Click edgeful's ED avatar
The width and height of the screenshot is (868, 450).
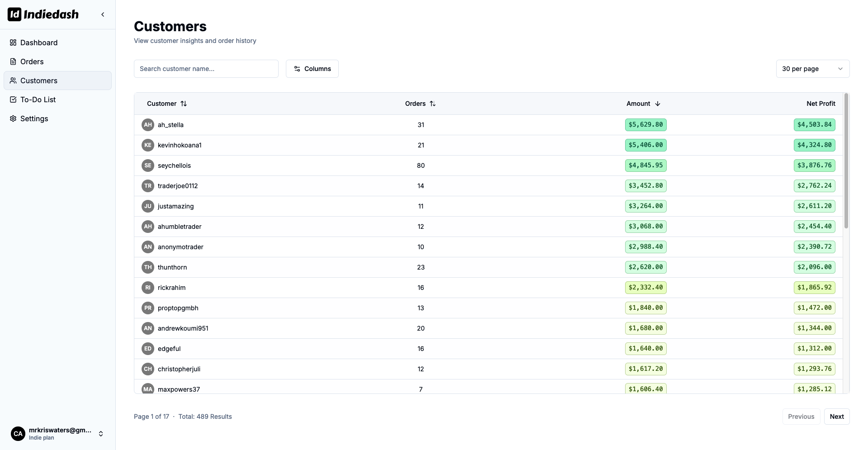click(148, 349)
